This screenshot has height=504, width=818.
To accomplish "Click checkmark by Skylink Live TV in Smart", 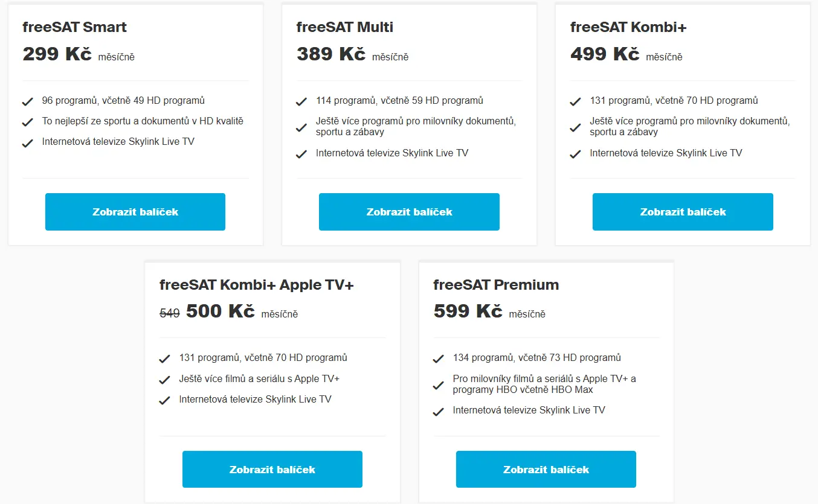I will (27, 143).
